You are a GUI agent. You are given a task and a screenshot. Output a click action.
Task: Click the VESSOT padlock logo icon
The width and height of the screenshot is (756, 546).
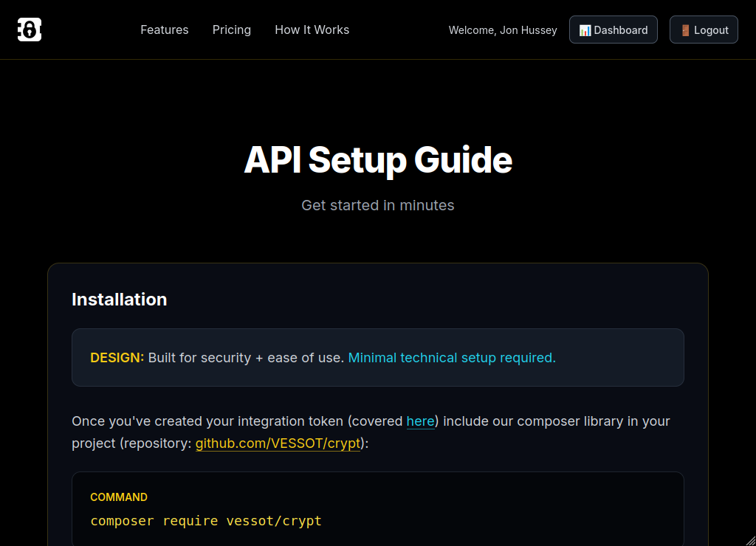(x=30, y=30)
